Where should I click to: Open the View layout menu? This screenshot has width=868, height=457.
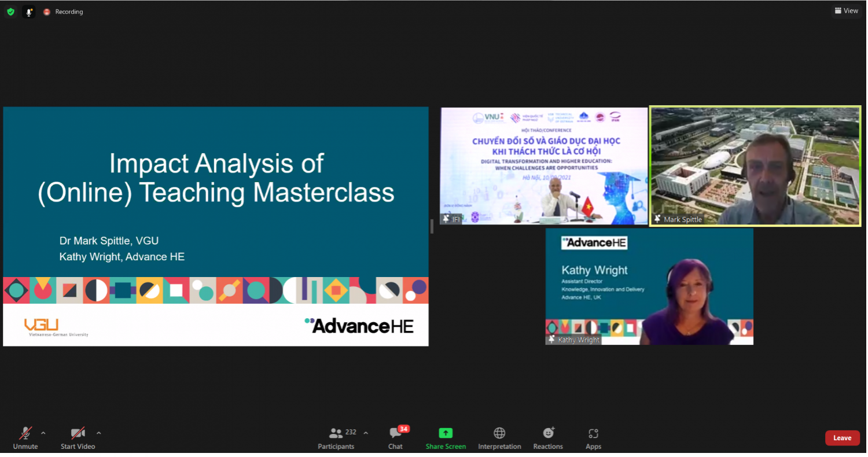846,10
